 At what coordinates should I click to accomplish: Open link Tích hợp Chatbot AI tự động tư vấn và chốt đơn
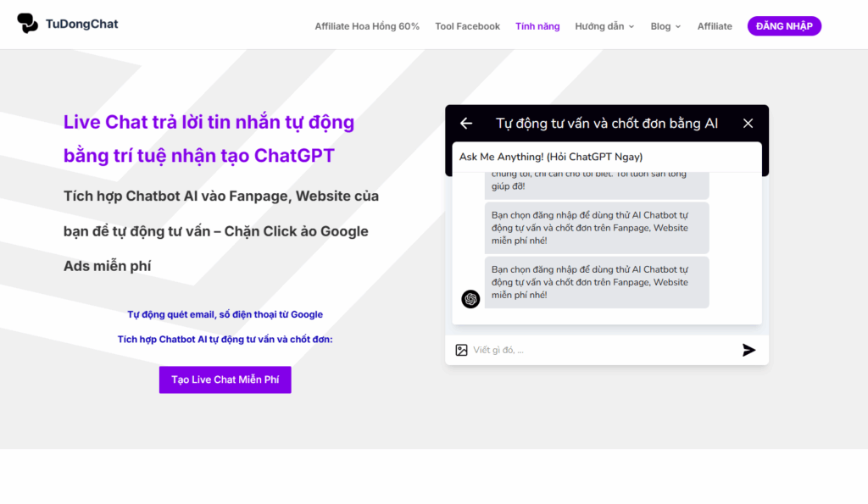tap(225, 339)
